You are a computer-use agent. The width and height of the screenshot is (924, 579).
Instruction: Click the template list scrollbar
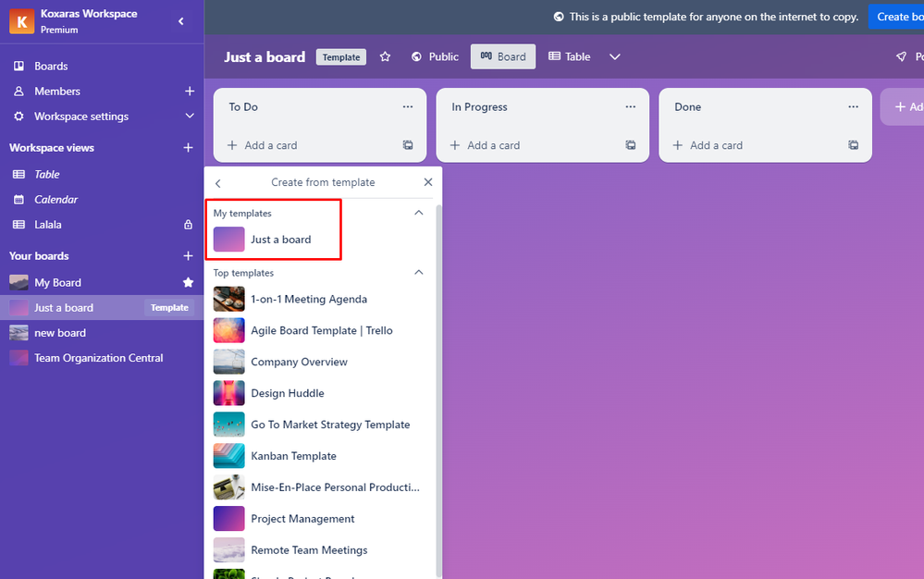tap(438, 391)
